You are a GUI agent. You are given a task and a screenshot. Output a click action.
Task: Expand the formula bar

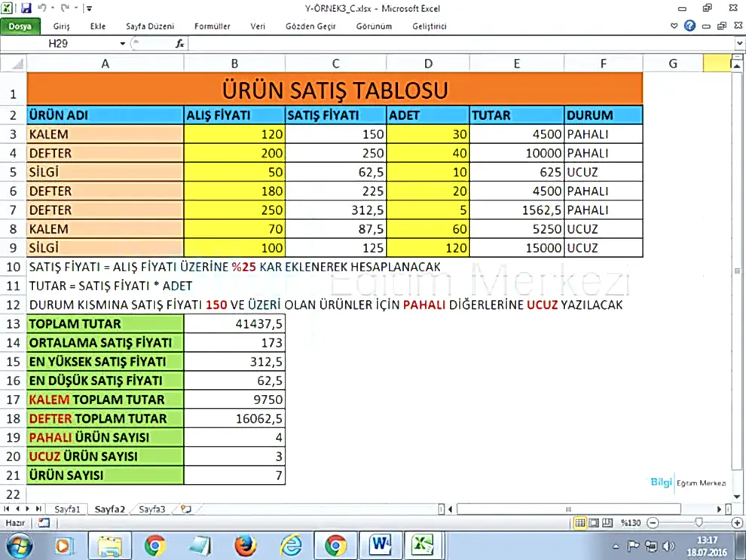(x=739, y=44)
